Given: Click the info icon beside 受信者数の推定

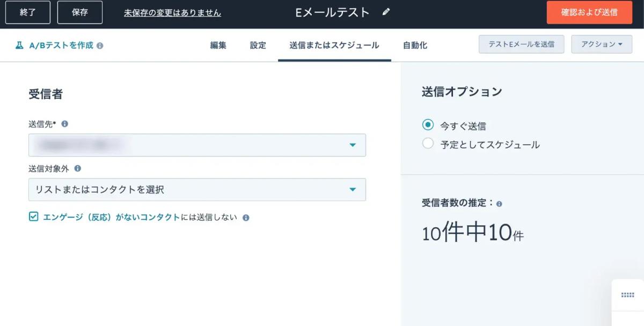Looking at the screenshot, I should pos(499,204).
